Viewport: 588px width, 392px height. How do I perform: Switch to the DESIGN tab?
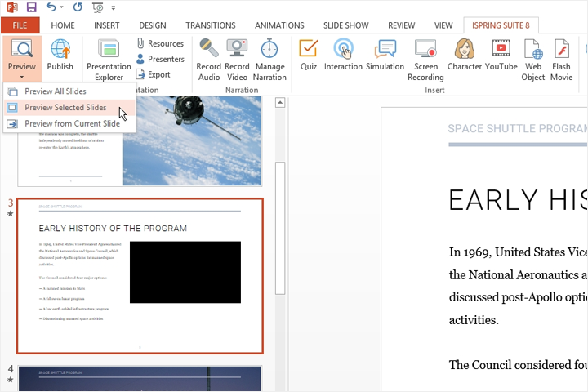click(x=152, y=25)
